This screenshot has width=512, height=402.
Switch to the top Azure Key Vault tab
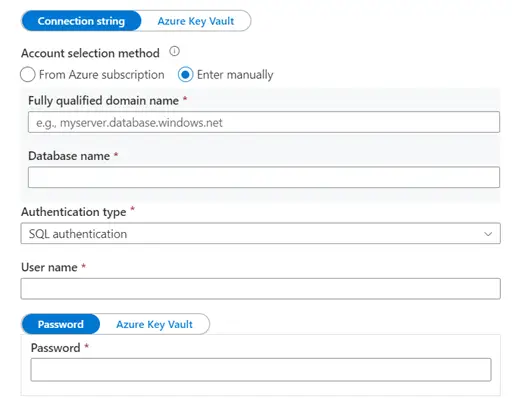[196, 21]
